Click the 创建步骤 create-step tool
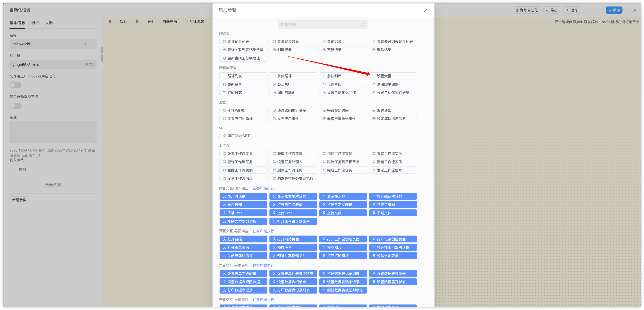Screen dimensions: 644x310 195,22
